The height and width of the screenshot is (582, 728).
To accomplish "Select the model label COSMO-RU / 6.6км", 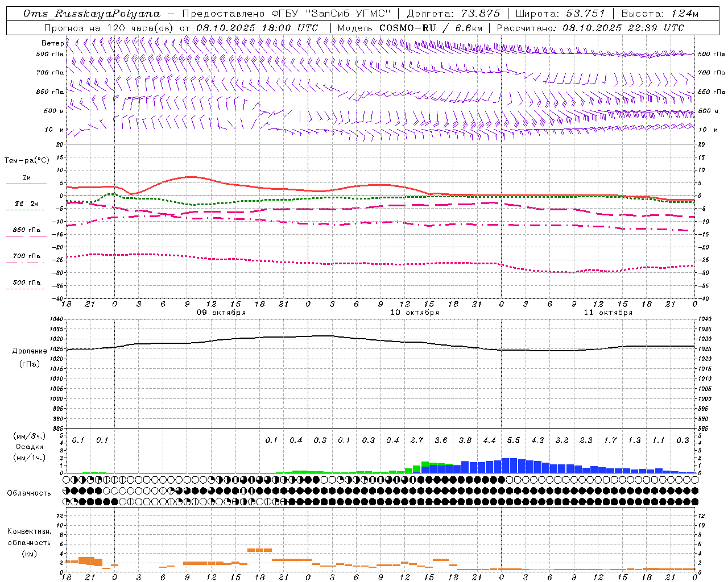I will coord(431,28).
